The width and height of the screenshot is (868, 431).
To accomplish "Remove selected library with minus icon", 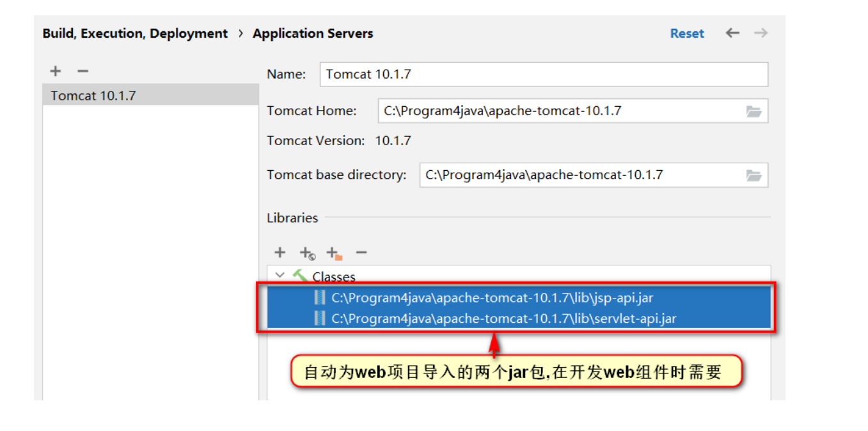I will point(361,252).
